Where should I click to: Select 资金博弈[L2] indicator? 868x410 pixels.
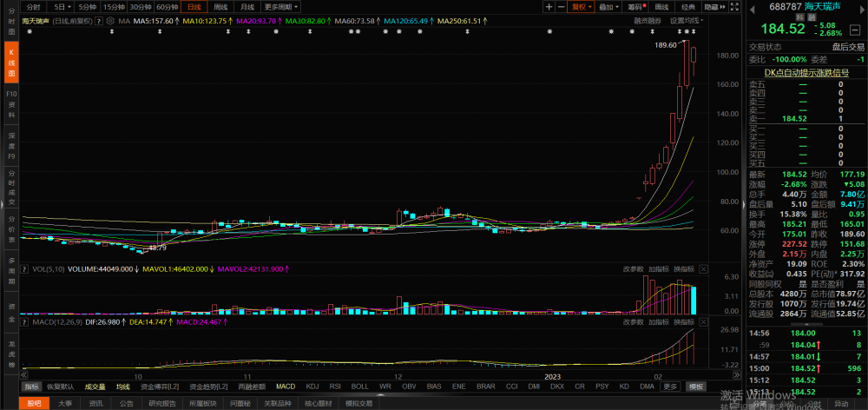160,387
